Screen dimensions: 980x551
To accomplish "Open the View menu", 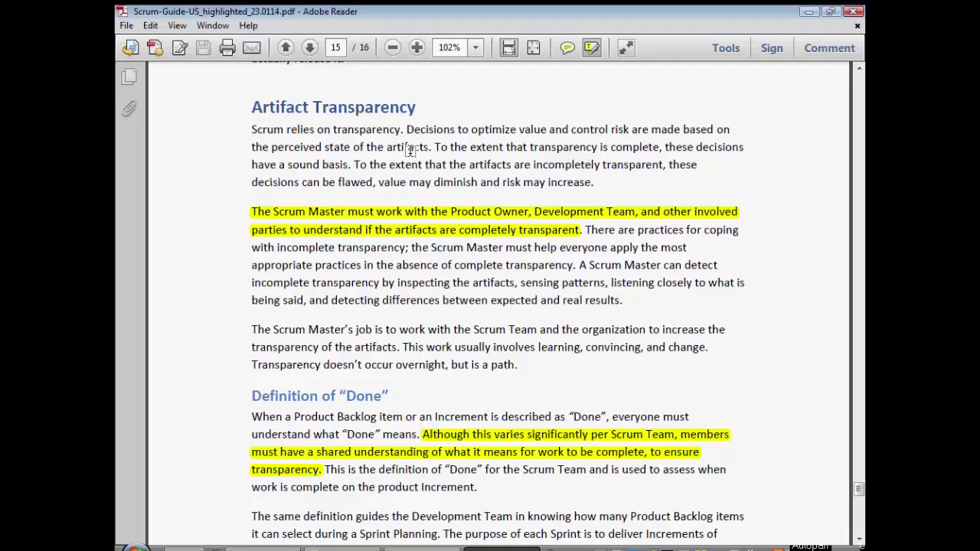I will coord(177,25).
